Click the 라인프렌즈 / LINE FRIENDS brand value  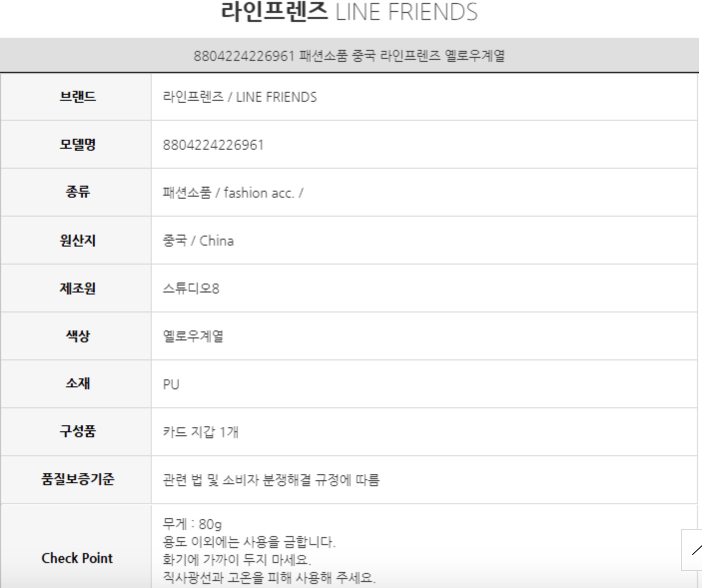click(x=240, y=97)
